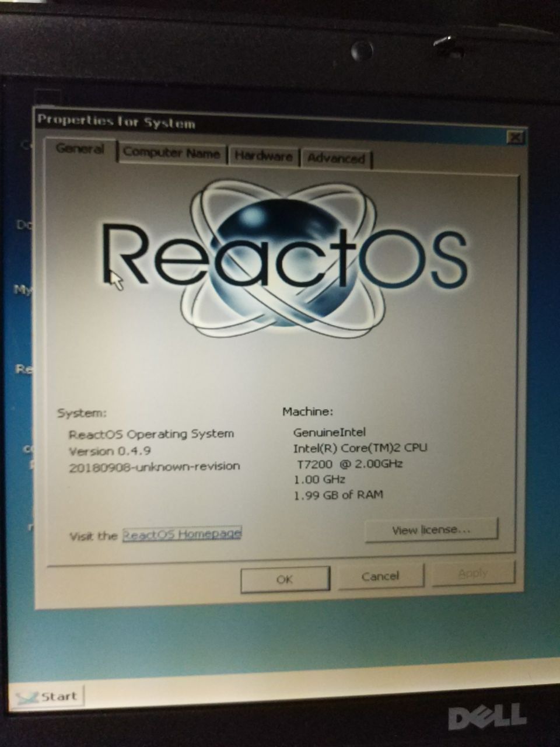Viewport: 560px width, 747px height.
Task: Select the "Version 0.4.9" text
Action: click(110, 451)
